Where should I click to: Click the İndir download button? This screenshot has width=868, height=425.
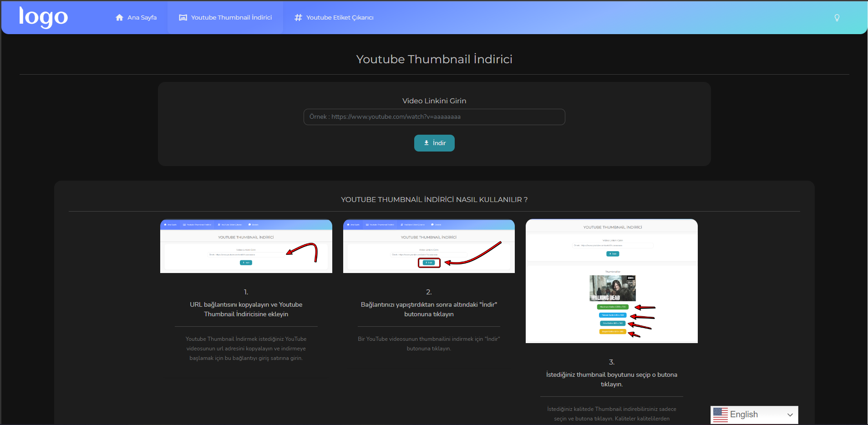[x=434, y=143]
